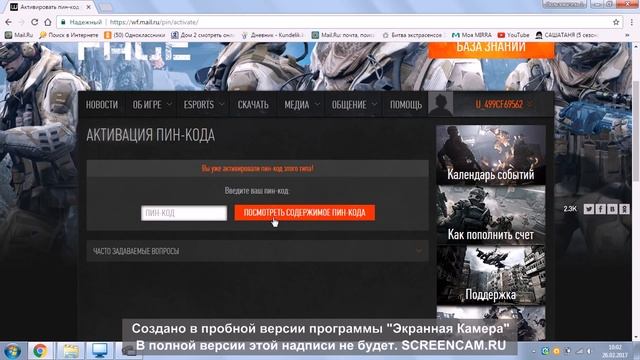Screen dimensions: 640x360
Task: Show more bookmarks with the chevron
Action: pyautogui.click(x=627, y=35)
